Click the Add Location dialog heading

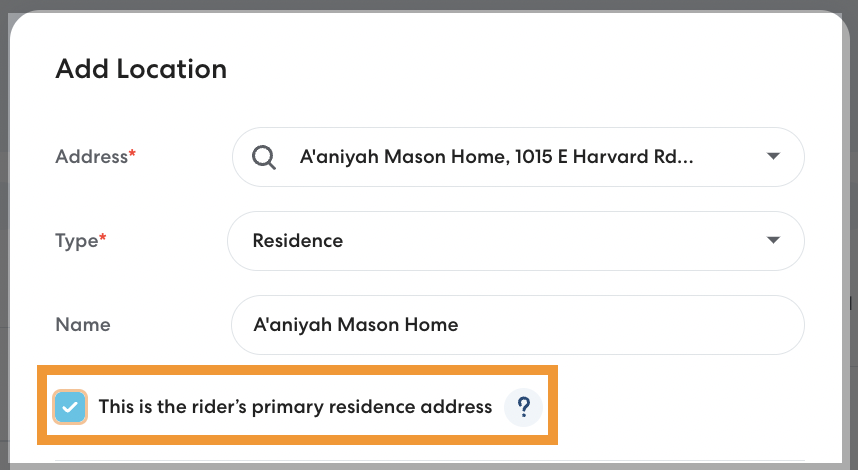tap(141, 69)
